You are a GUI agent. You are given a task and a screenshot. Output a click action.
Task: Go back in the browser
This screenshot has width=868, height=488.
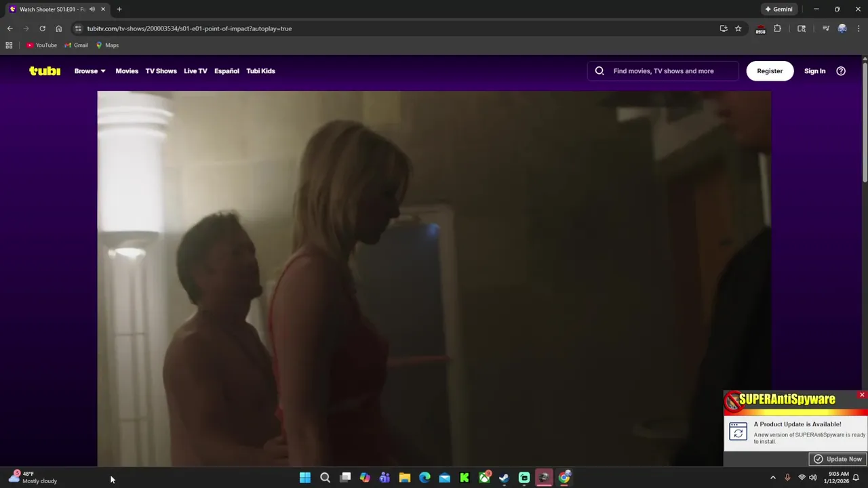pyautogui.click(x=9, y=28)
